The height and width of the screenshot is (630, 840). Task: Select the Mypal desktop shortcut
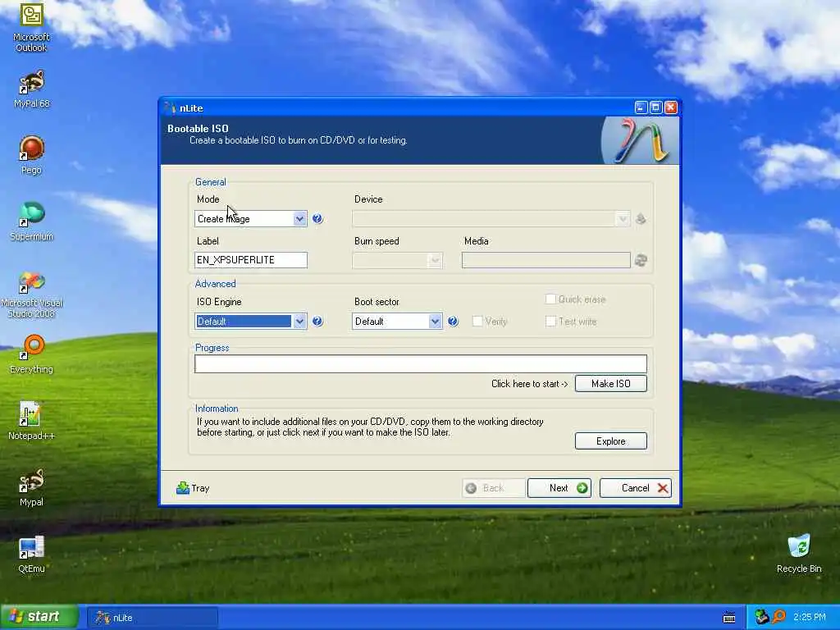pos(31,487)
